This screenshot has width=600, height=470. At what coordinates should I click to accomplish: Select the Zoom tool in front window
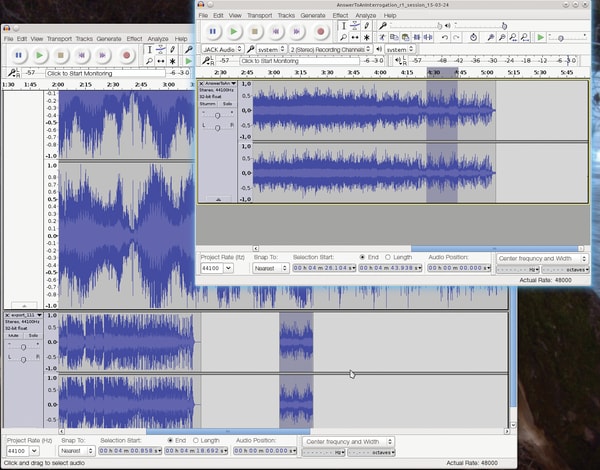coord(343,37)
